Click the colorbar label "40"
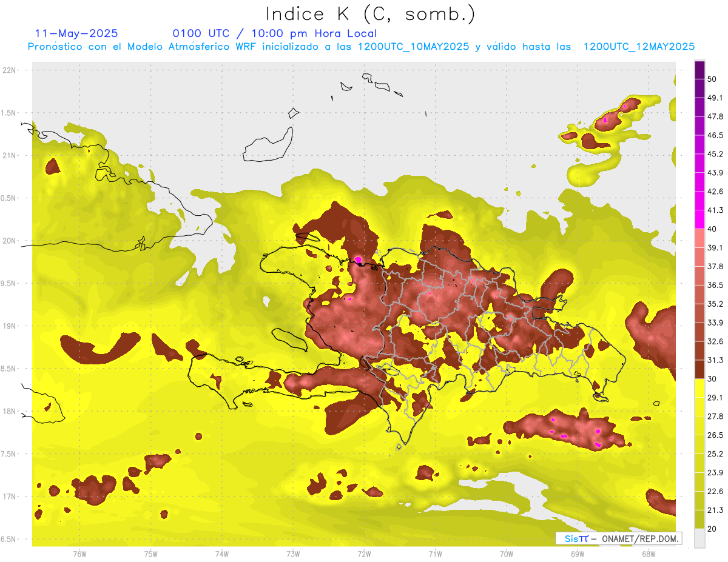 tap(713, 229)
